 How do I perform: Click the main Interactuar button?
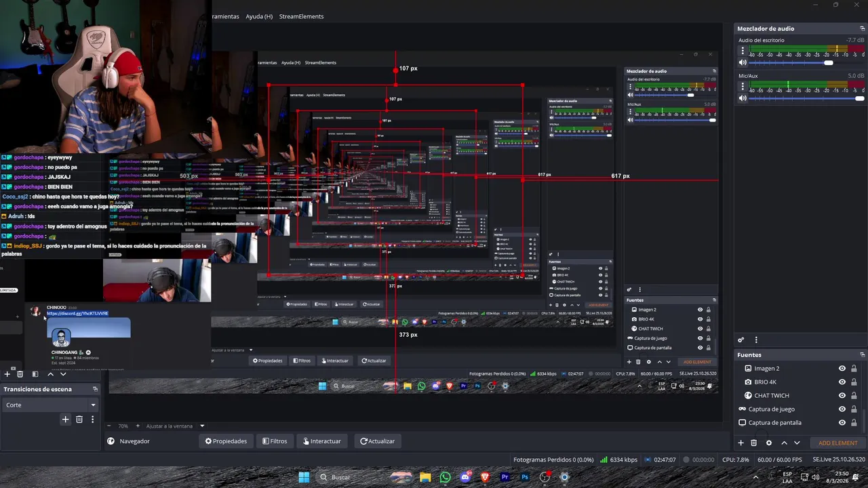click(323, 441)
